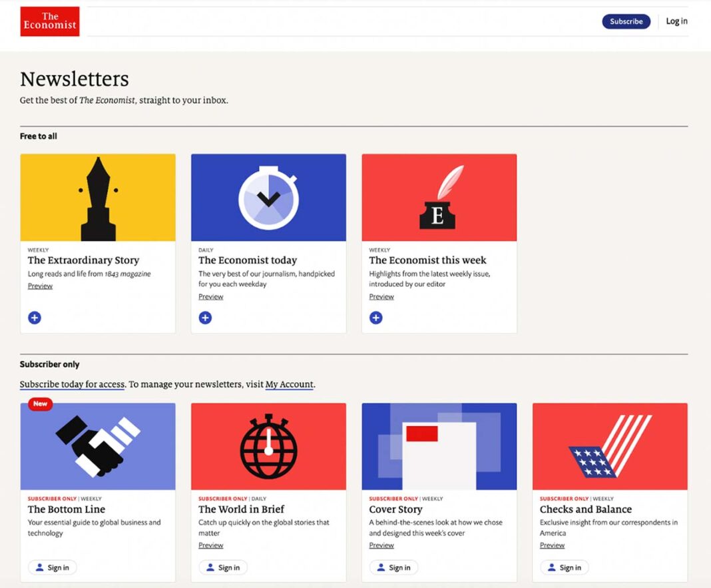Preview The Extraordinary Story newsletter
The width and height of the screenshot is (711, 588).
pos(40,286)
